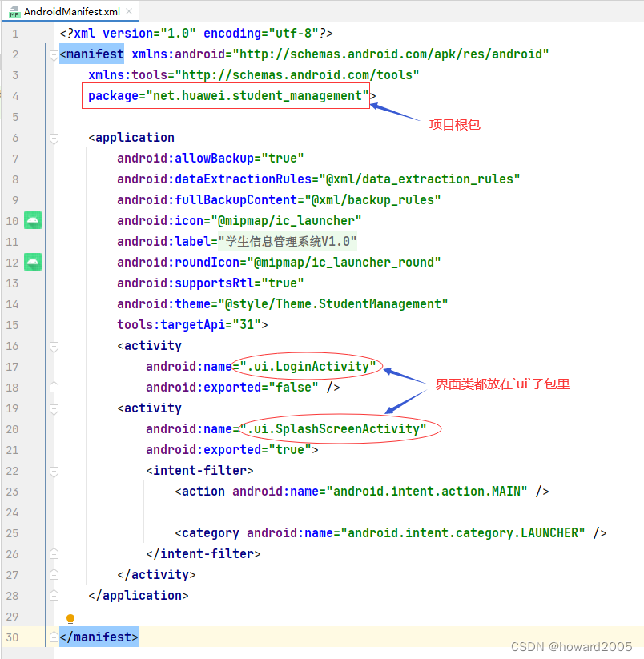Click the .ui.LoginActivity name value
This screenshot has width=644, height=659.
308,367
